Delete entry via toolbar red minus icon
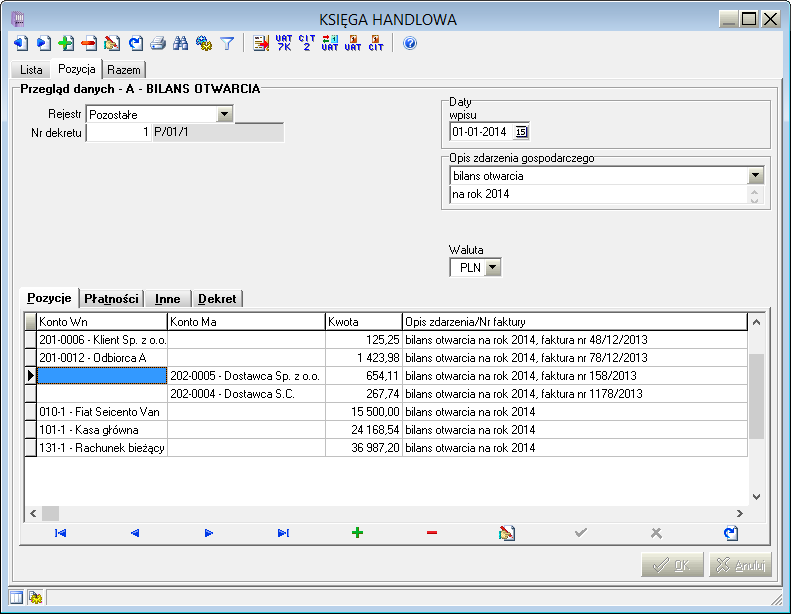The width and height of the screenshot is (791, 614). [x=89, y=43]
